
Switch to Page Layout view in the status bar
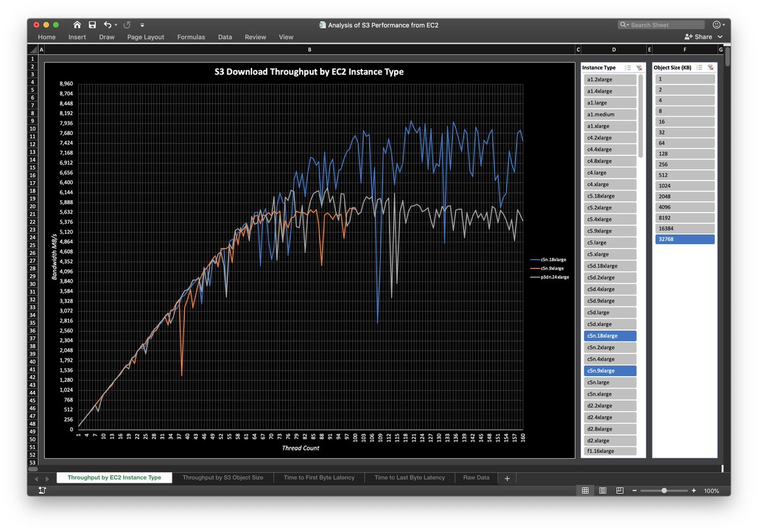[603, 490]
